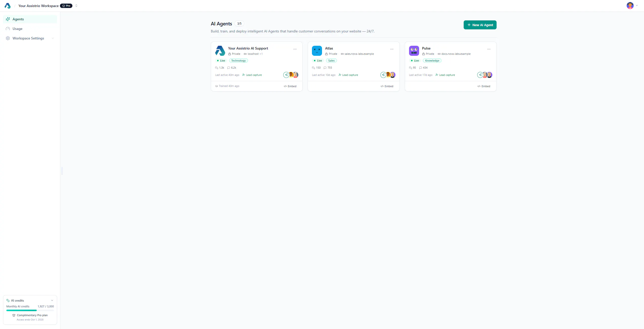The width and height of the screenshot is (644, 329).
Task: Open more options for Pulse agent
Action: point(489,49)
